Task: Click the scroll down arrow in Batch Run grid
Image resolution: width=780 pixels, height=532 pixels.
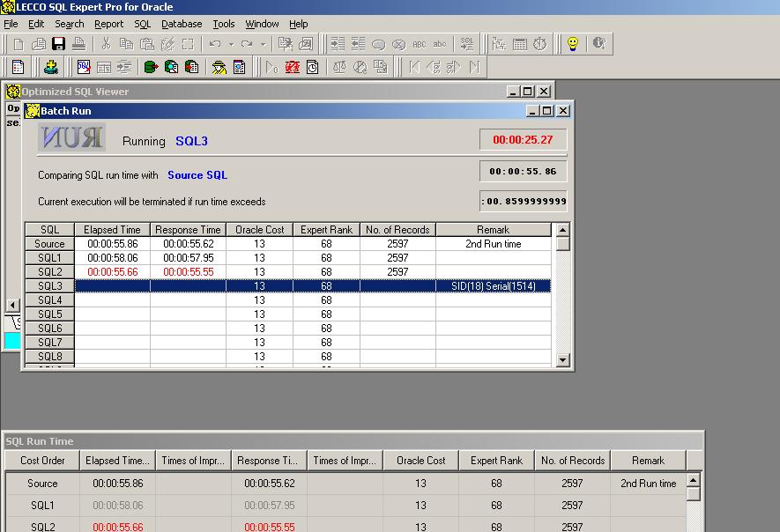Action: point(562,359)
